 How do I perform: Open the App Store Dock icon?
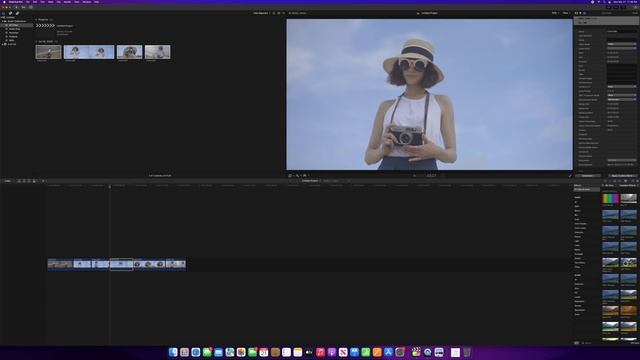388,352
